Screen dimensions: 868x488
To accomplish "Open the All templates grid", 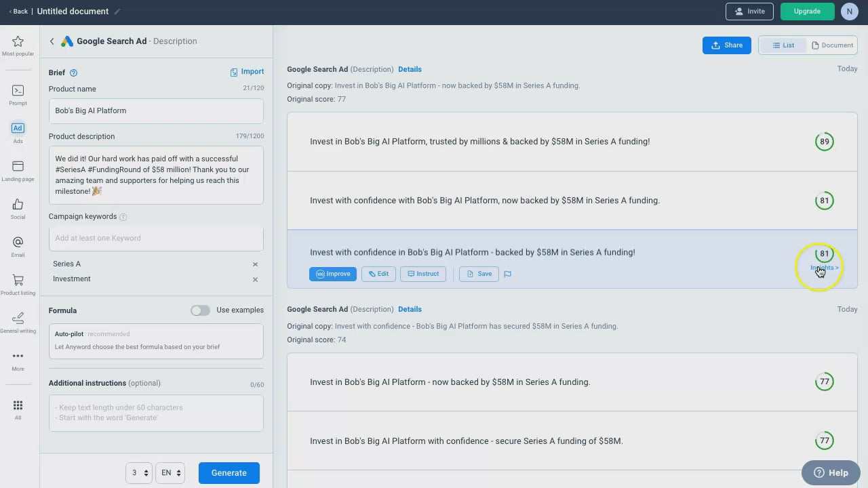I will pos(18,409).
